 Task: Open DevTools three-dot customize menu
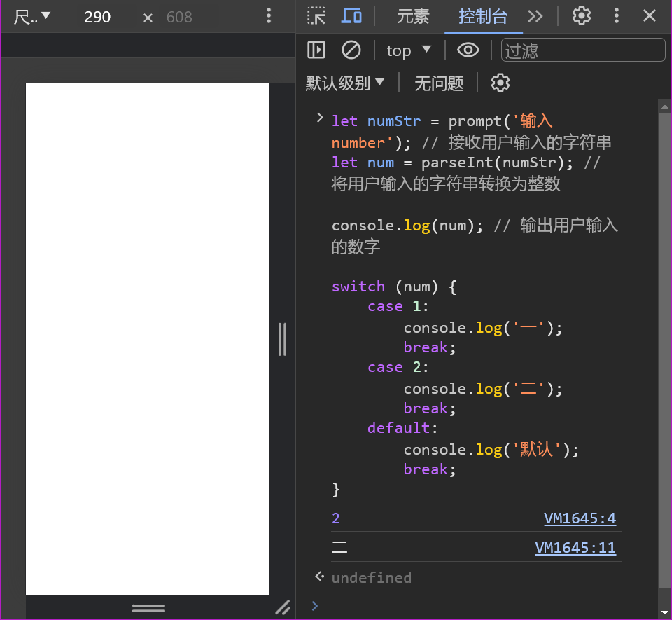[617, 16]
